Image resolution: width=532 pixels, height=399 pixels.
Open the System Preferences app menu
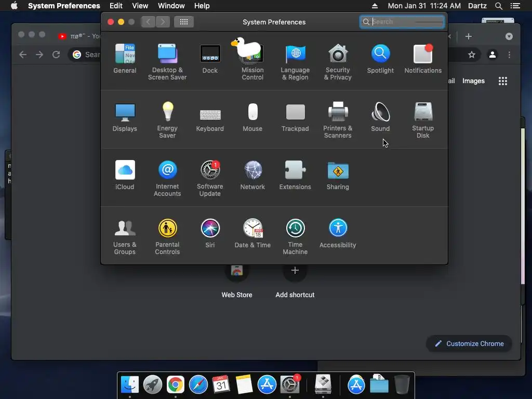[x=64, y=6]
